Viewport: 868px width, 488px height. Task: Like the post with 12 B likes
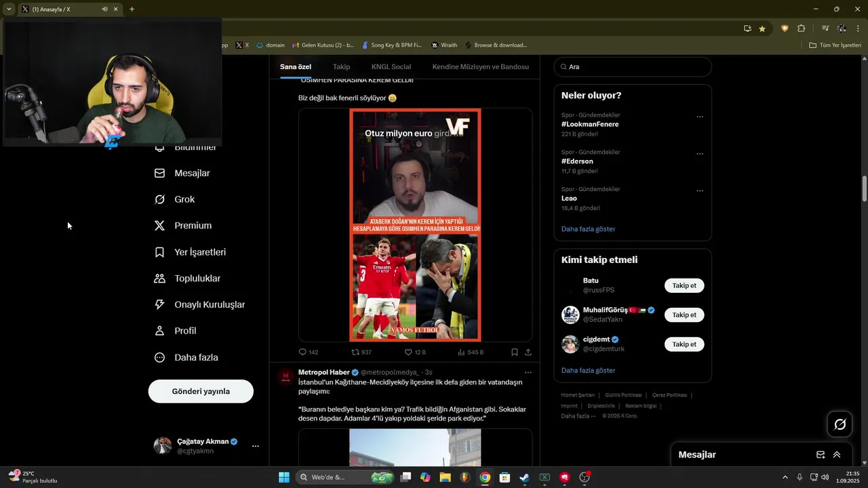415,352
